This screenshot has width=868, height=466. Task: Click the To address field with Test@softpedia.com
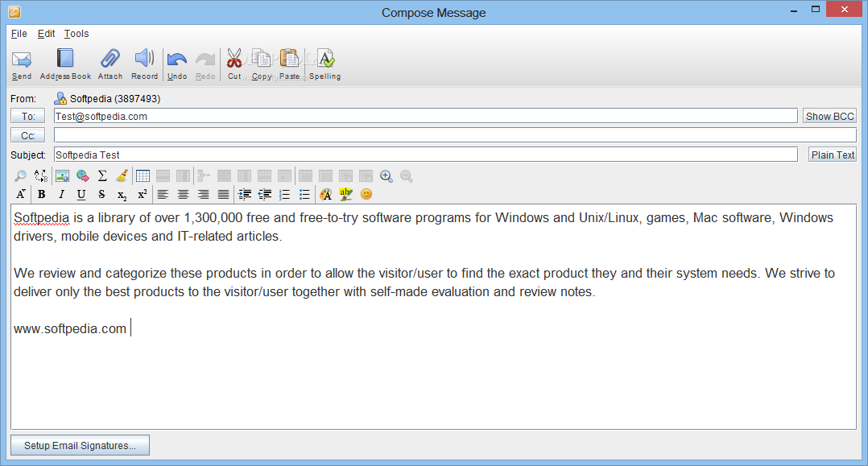point(426,116)
